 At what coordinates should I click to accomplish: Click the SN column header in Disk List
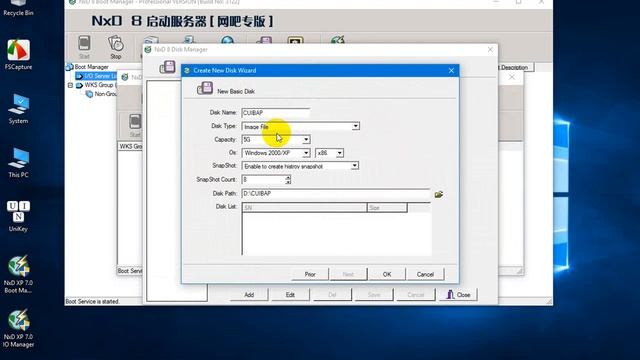[x=304, y=208]
